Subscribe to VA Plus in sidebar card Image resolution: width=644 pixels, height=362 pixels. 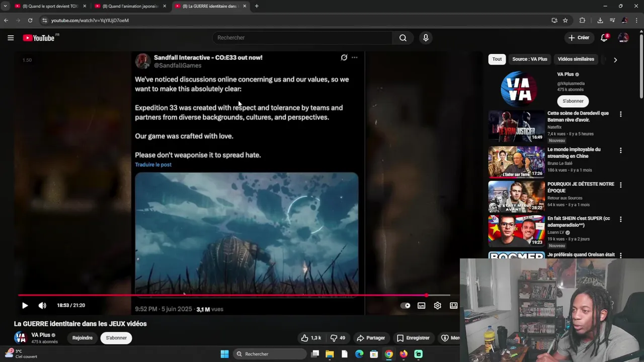click(x=573, y=101)
